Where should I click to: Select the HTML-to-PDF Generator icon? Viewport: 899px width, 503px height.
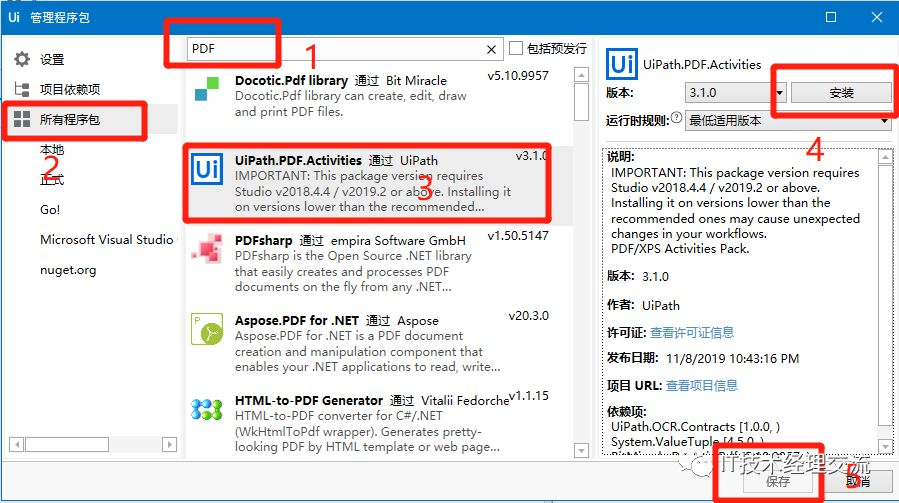coord(206,409)
